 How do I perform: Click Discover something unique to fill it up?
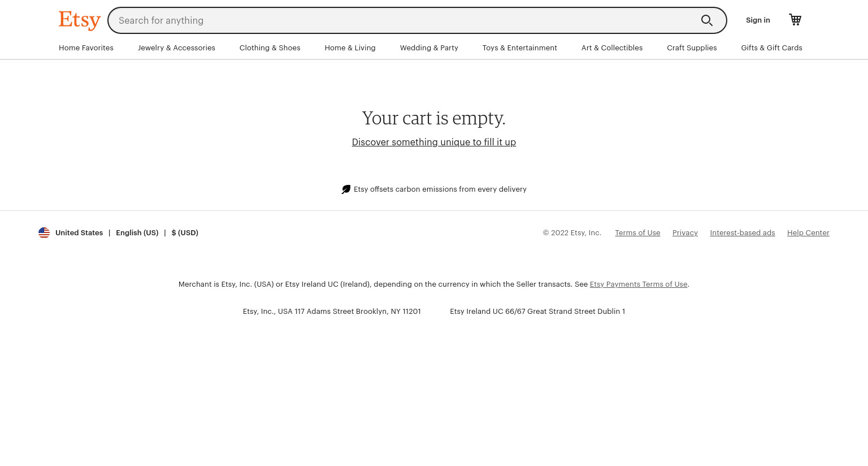434,142
